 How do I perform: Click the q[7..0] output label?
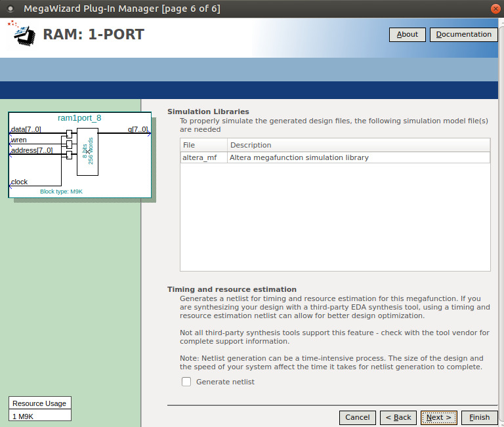point(138,129)
